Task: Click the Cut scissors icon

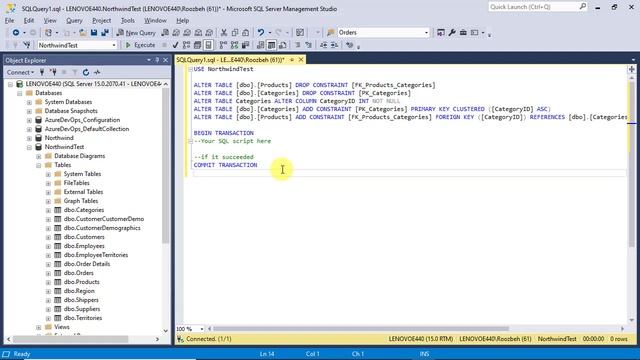Action: pyautogui.click(x=224, y=33)
